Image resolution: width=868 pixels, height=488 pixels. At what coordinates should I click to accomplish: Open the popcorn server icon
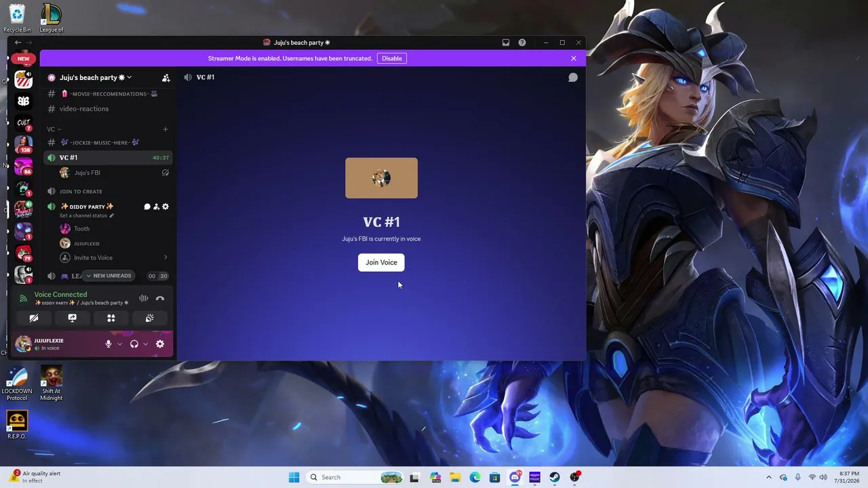coord(24,80)
